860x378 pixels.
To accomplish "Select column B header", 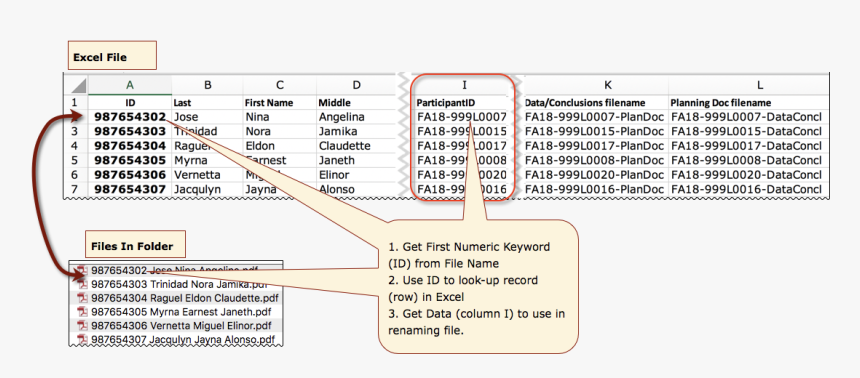I will coord(207,84).
